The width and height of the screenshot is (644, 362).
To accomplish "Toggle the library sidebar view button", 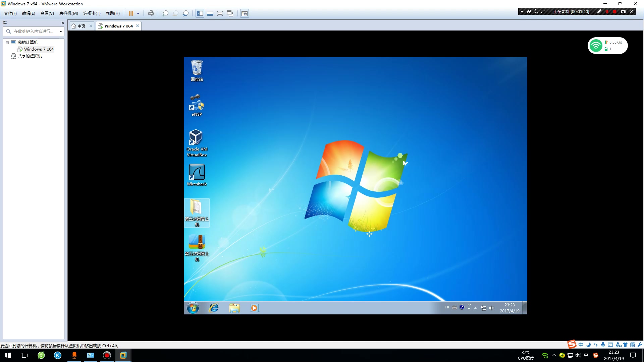I will (x=200, y=13).
